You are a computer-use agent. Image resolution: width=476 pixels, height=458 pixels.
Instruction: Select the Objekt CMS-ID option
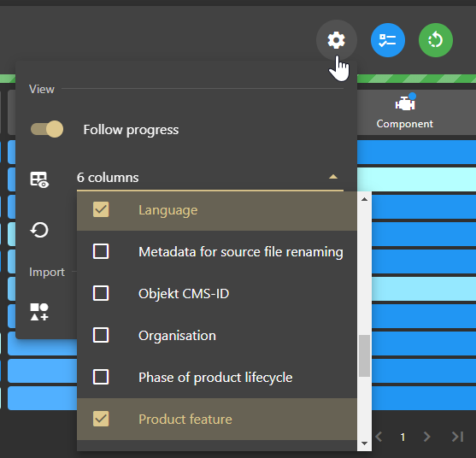point(217,293)
